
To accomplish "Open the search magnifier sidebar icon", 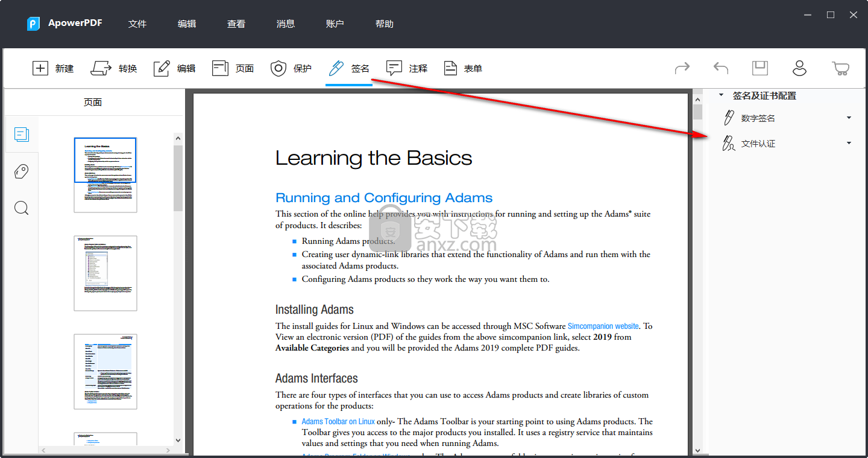I will click(x=22, y=209).
